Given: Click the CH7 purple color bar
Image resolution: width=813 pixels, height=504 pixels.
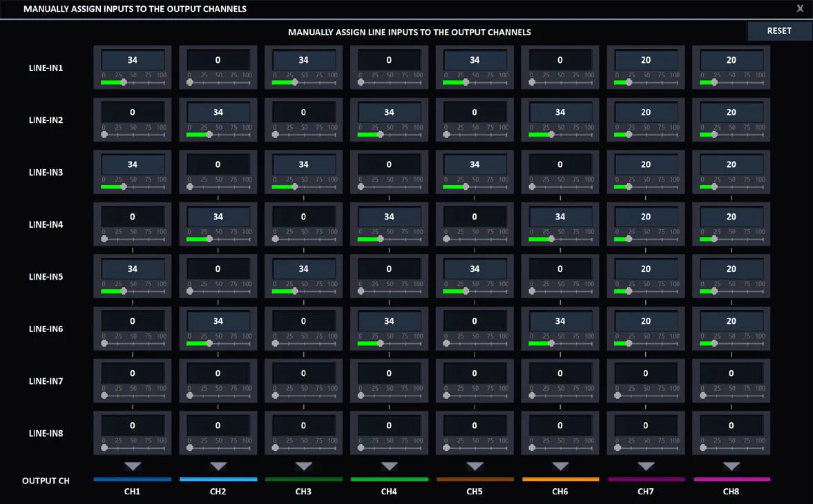Looking at the screenshot, I should pyautogui.click(x=646, y=478).
